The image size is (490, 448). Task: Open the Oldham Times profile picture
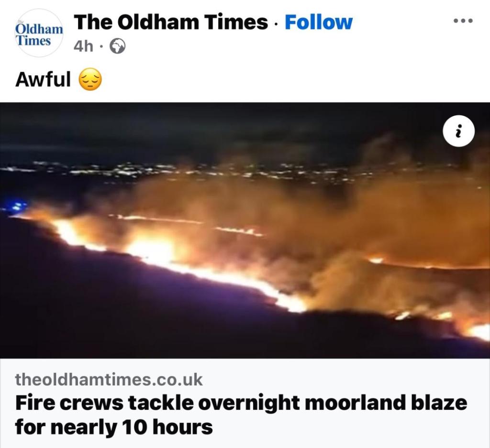pyautogui.click(x=39, y=33)
